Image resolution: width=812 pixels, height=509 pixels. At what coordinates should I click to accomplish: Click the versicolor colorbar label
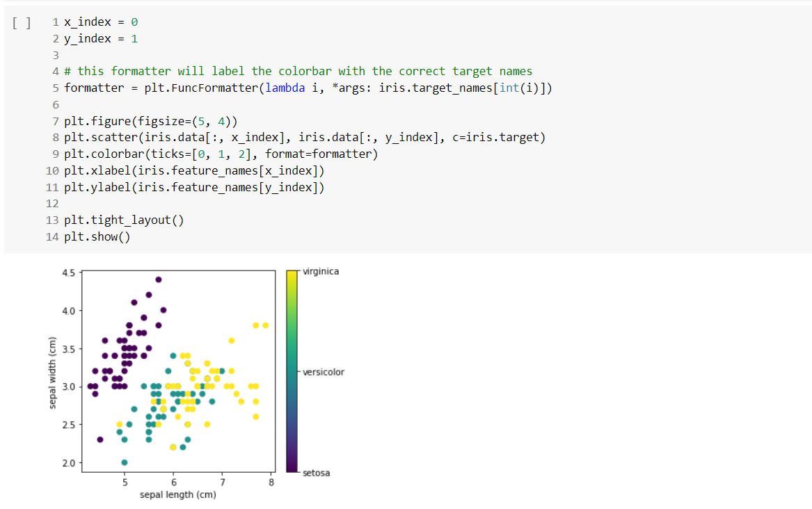323,373
